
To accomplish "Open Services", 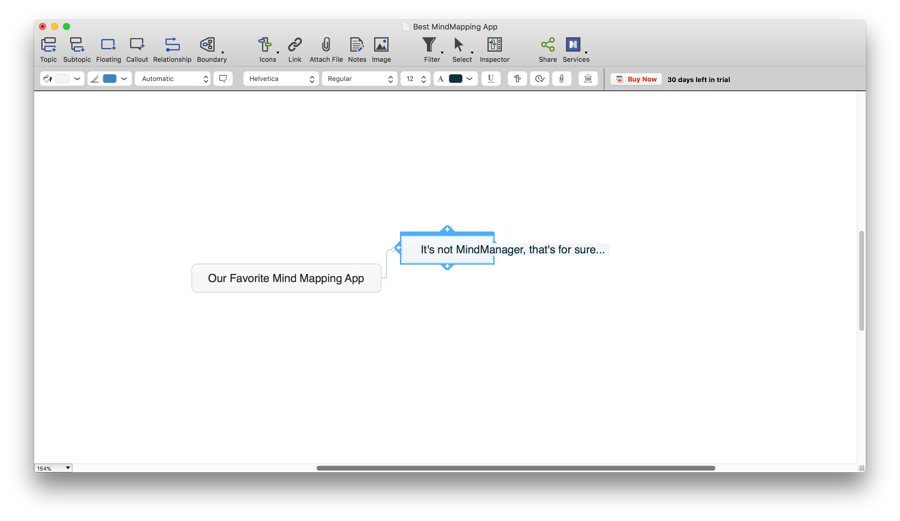I will tap(575, 49).
